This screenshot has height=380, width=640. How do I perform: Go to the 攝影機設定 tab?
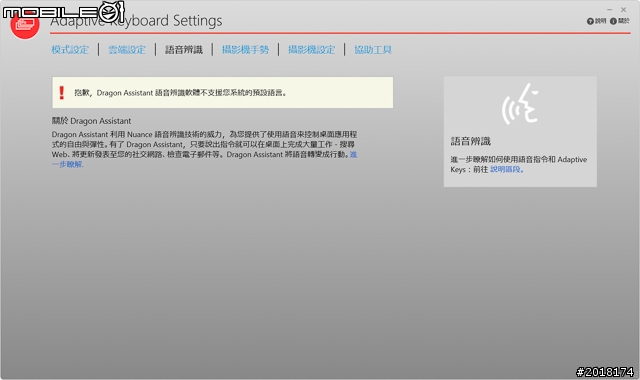(x=311, y=50)
